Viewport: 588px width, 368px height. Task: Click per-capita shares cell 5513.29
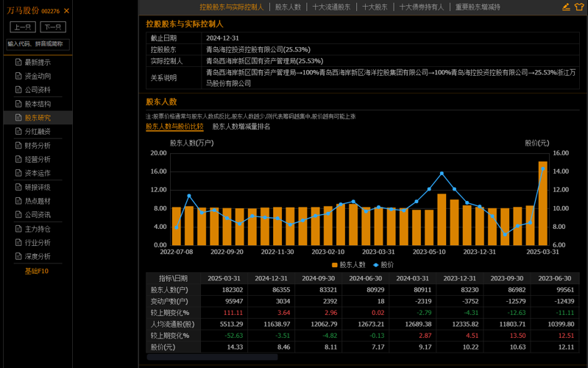pyautogui.click(x=231, y=324)
